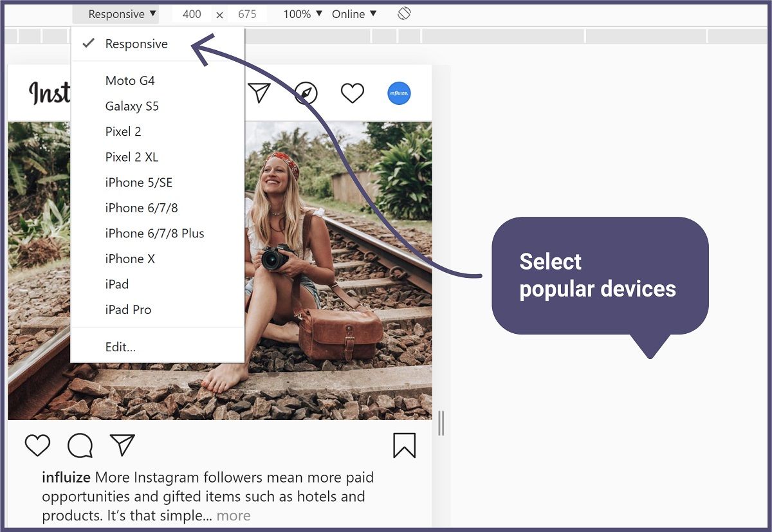Screen dimensions: 772x532
Task: Choose iPad from device list
Action: (x=158, y=284)
